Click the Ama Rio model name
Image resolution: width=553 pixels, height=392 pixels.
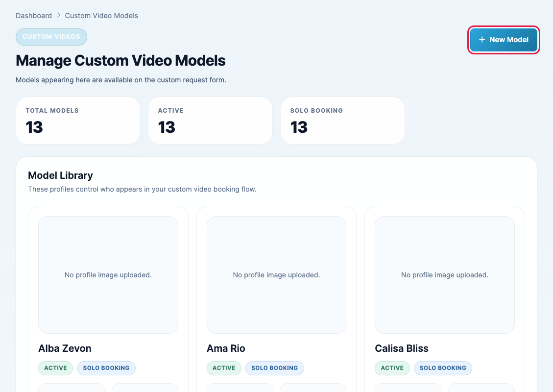click(226, 348)
